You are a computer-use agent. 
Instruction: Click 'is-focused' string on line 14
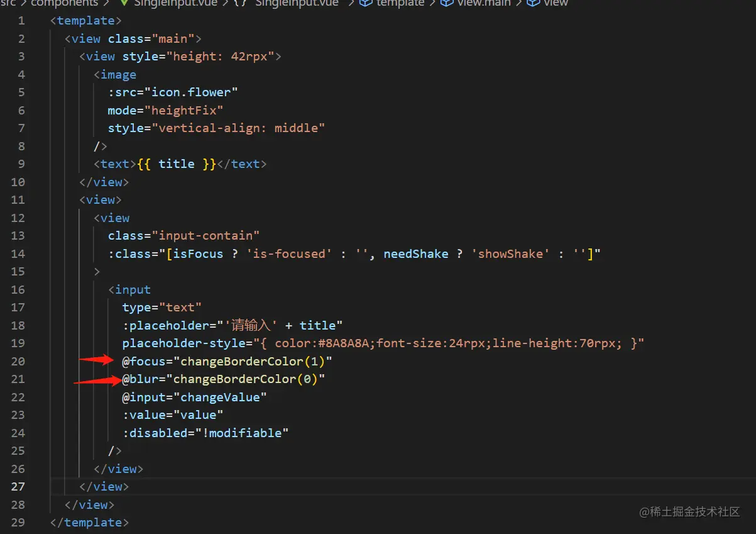tap(288, 254)
